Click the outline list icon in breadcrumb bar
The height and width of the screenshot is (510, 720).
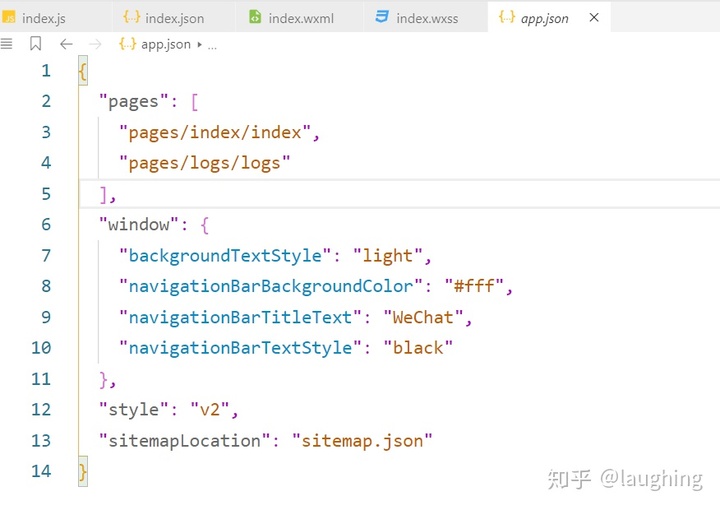coord(8,44)
